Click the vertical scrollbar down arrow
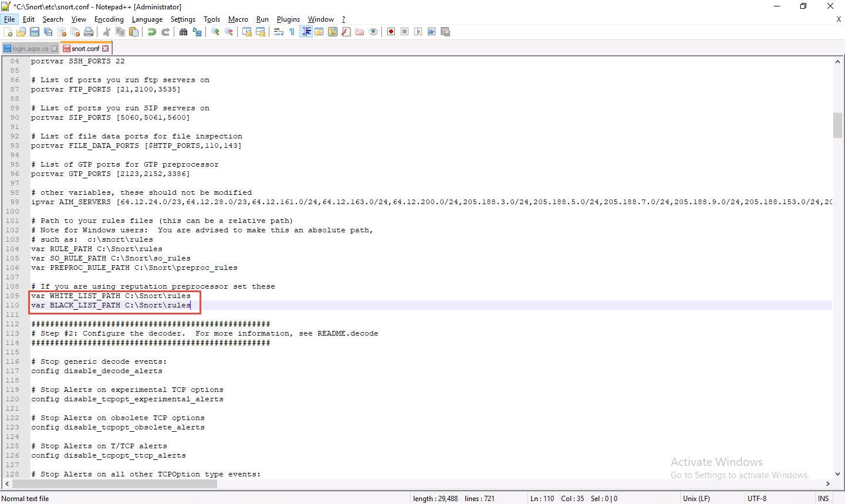 837,474
